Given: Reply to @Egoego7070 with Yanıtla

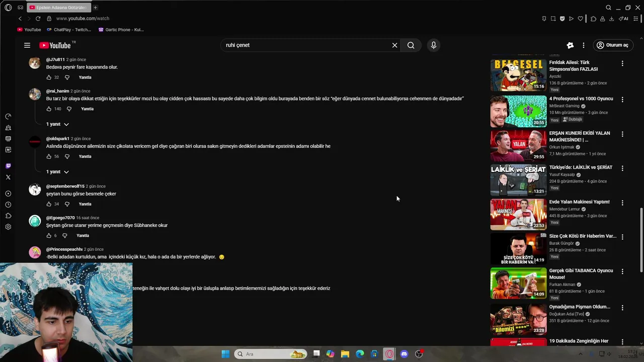Looking at the screenshot, I should (x=83, y=236).
